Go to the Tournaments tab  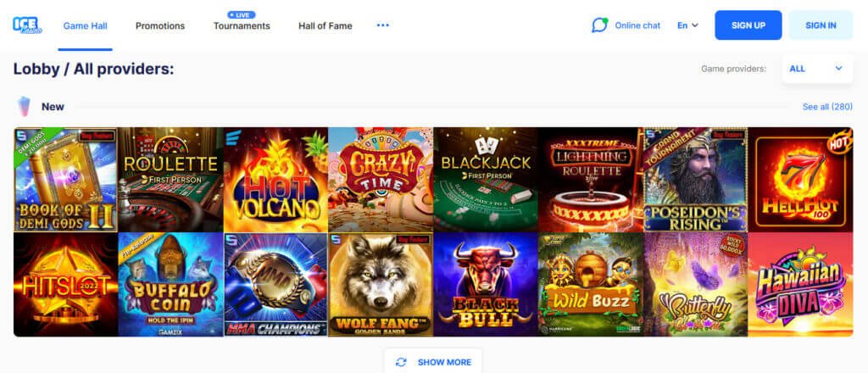[242, 26]
